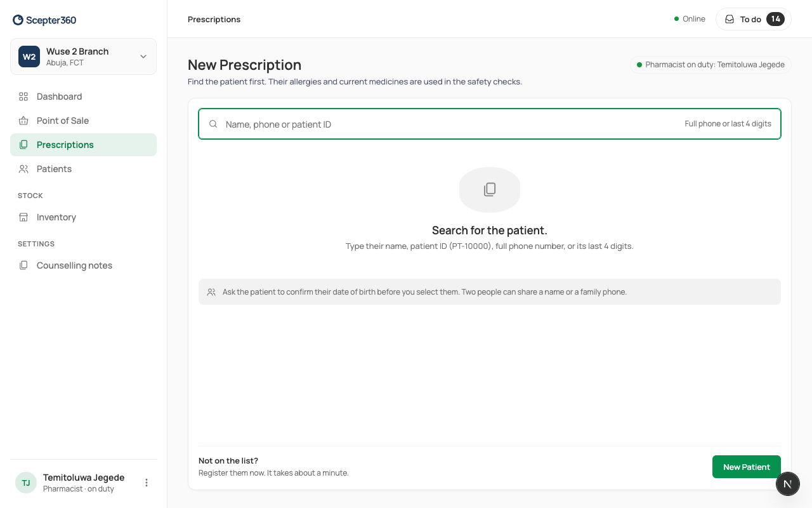Click the Temitoluwa Jegede profile name
Image resolution: width=812 pixels, height=508 pixels.
coord(84,478)
